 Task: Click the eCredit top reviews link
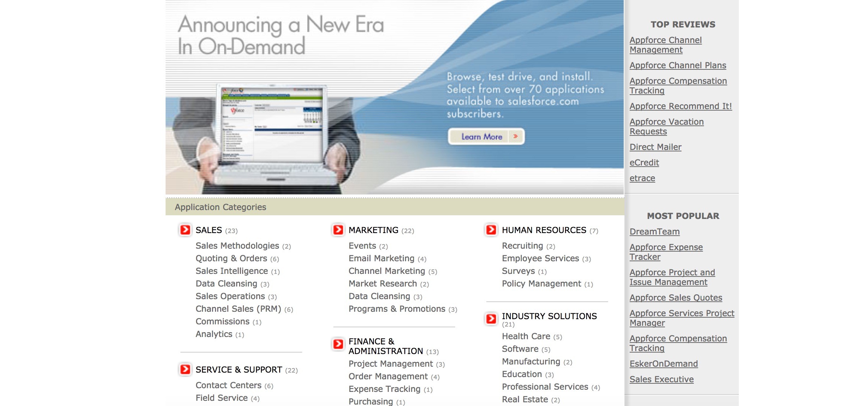(644, 162)
